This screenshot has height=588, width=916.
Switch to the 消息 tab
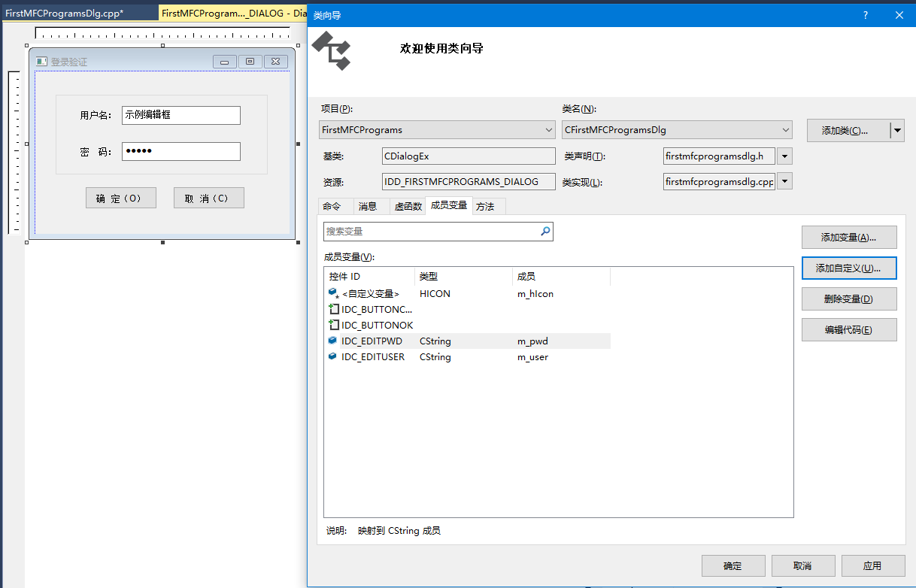click(x=370, y=205)
